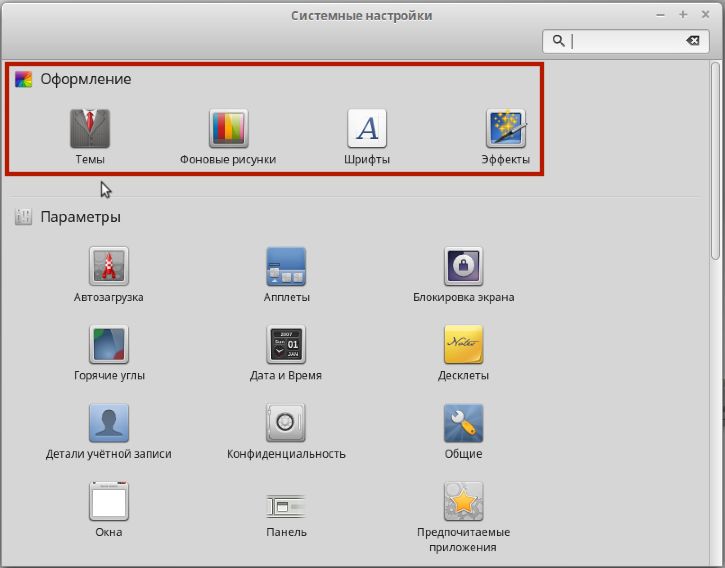
Task: Open Фоновые рисунки wallpaper settings
Action: pyautogui.click(x=228, y=129)
